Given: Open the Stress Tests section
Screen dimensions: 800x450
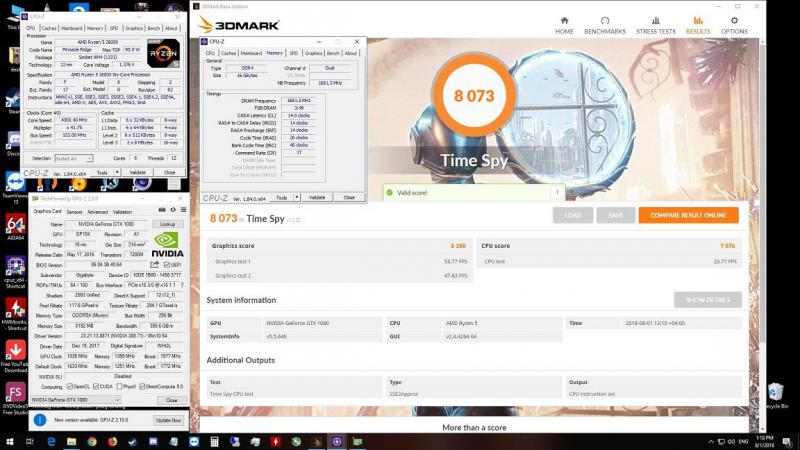Looking at the screenshot, I should click(655, 24).
